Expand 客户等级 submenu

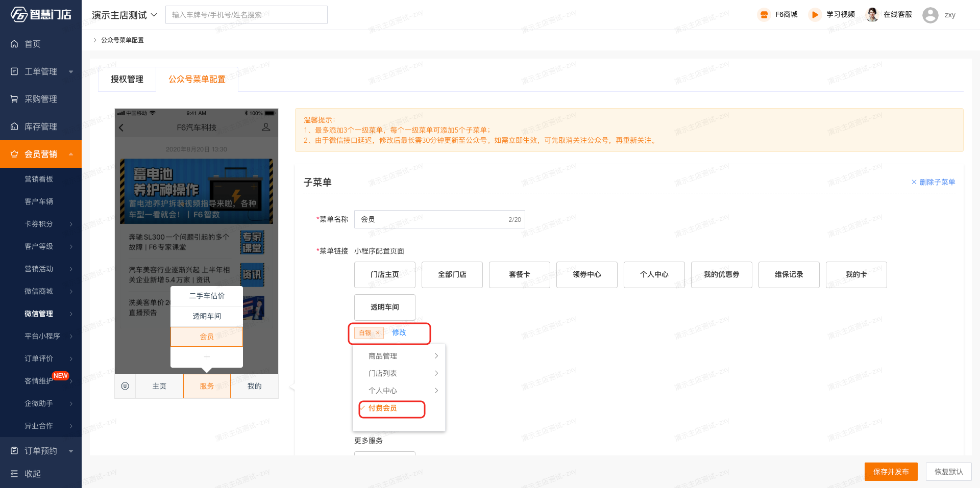(71, 246)
